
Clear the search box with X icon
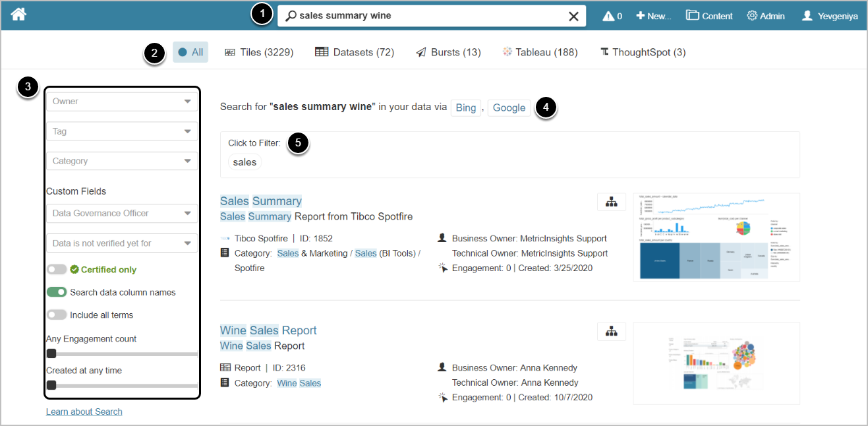click(x=573, y=16)
